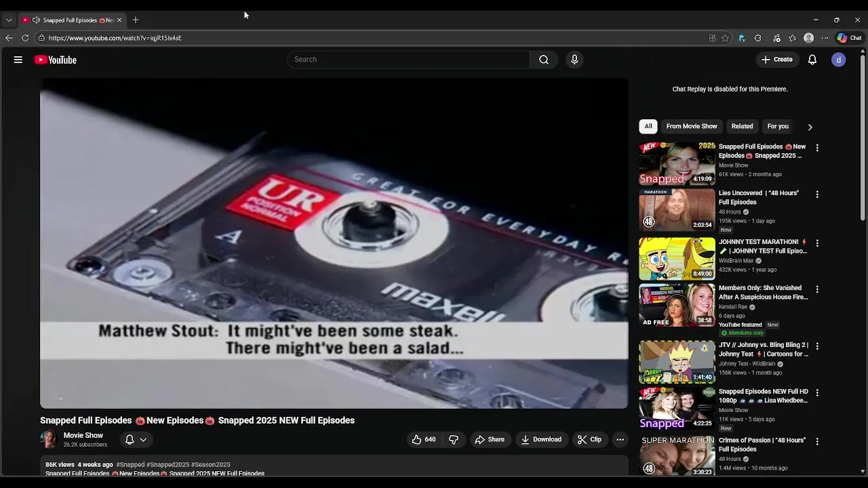Image resolution: width=868 pixels, height=488 pixels.
Task: Open the YouTube hamburger guide menu
Action: 18,60
